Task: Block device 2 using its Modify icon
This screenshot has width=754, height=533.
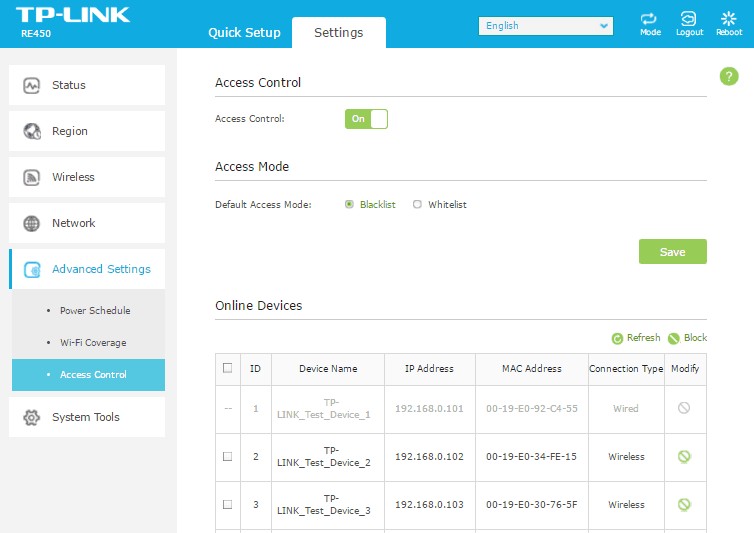Action: 684,457
